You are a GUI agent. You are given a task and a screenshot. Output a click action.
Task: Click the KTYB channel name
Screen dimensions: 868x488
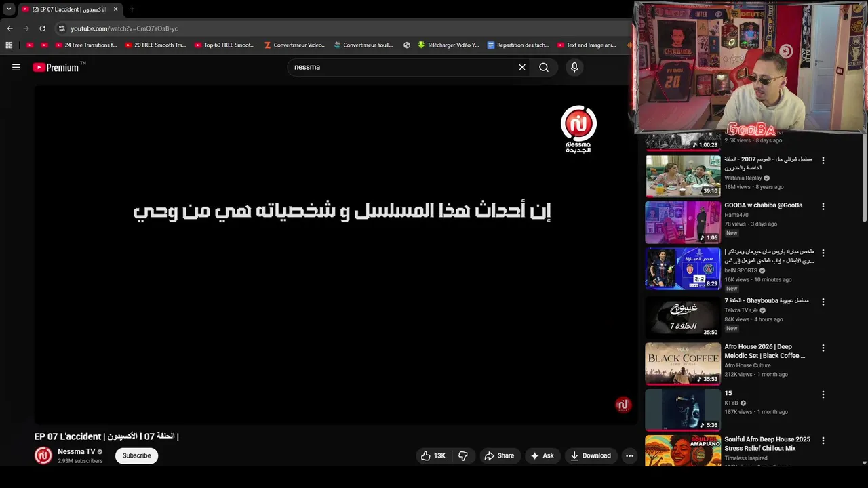(x=731, y=403)
